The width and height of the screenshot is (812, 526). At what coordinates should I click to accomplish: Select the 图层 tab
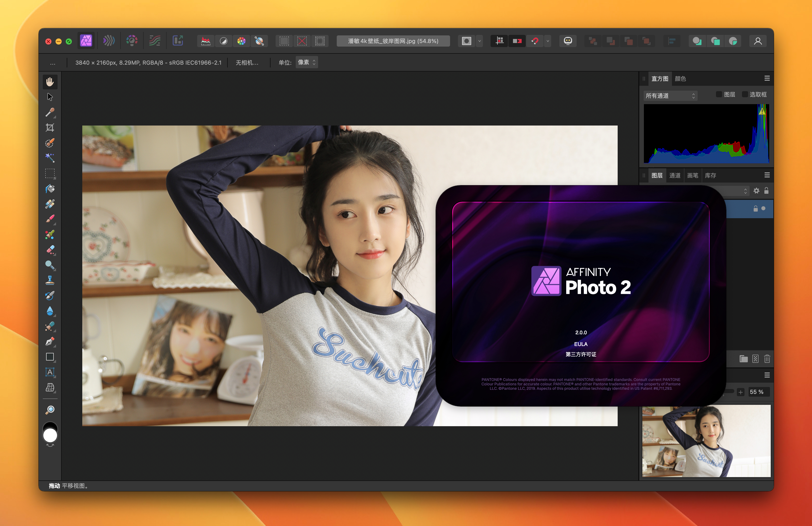coord(657,175)
